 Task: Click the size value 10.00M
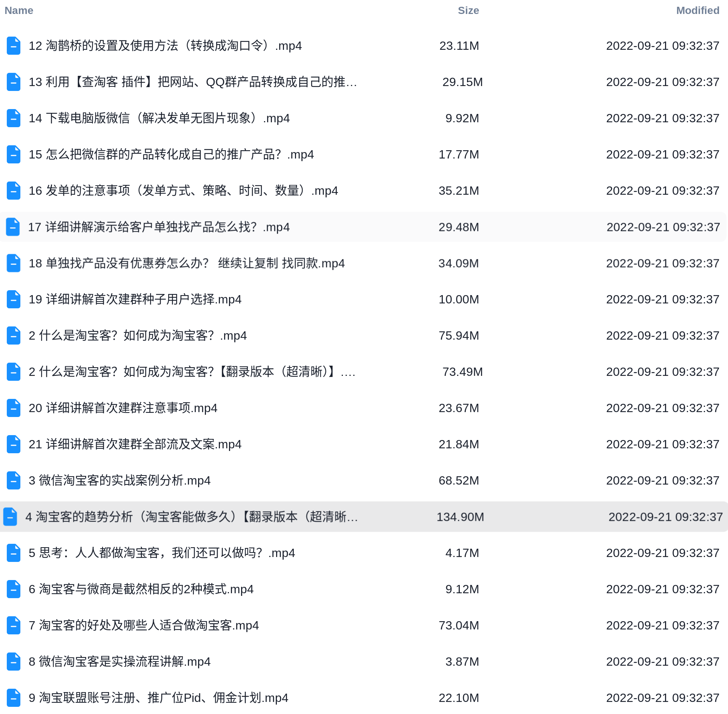coord(459,299)
